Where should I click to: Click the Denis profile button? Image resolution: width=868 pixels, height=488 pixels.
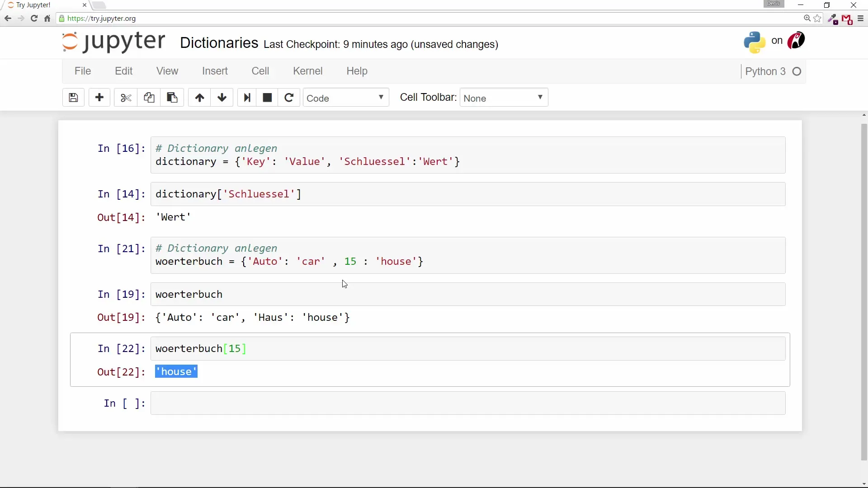tap(774, 4)
